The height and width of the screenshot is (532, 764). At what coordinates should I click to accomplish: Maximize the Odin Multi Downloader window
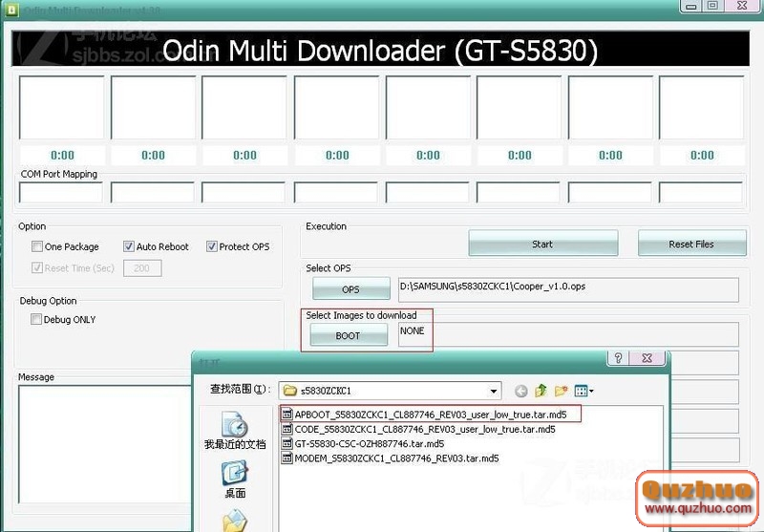(712, 6)
